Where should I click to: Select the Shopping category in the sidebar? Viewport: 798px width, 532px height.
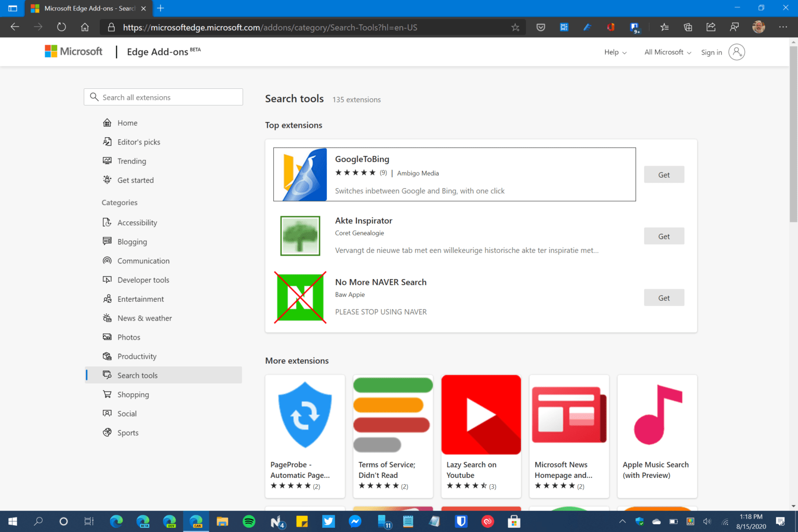pos(132,394)
